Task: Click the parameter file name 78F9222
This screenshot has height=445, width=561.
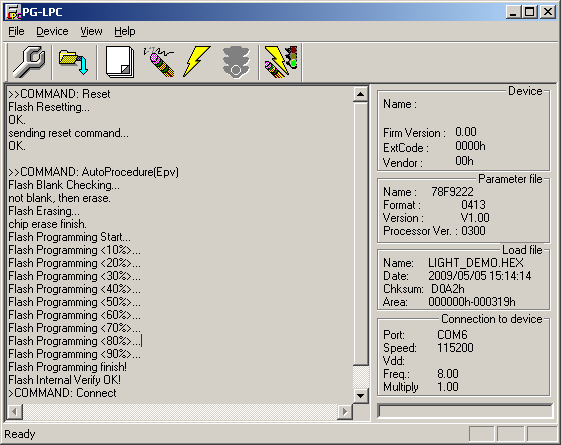Action: 452,192
